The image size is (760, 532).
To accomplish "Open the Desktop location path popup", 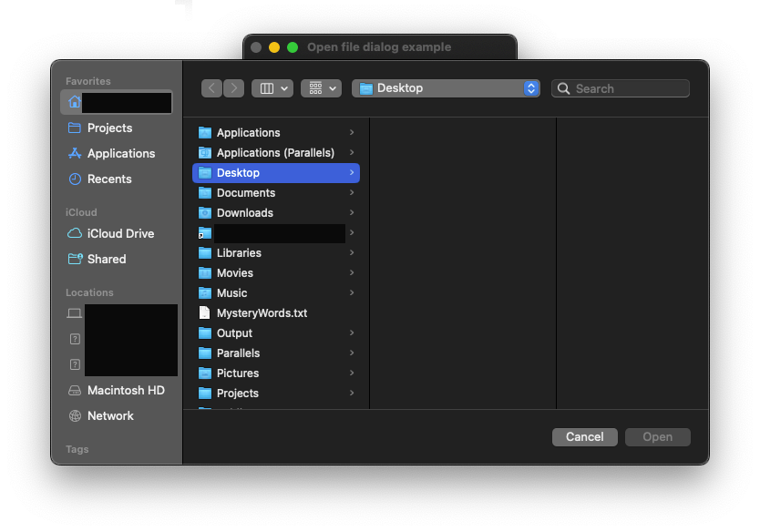I will (x=446, y=88).
